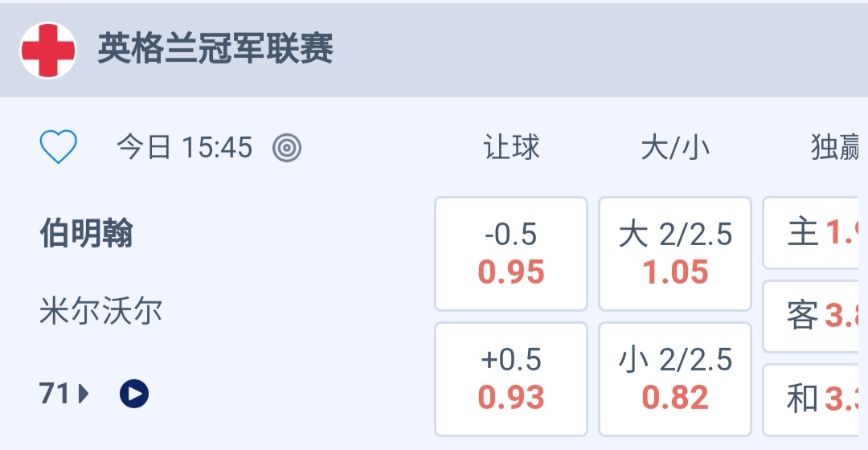Screen dimensions: 868x450
Task: Select the 让球 column header
Action: coord(511,148)
